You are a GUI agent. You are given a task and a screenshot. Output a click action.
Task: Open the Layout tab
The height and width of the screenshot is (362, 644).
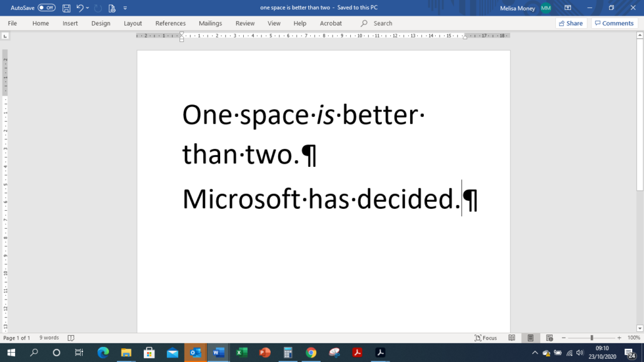point(133,23)
